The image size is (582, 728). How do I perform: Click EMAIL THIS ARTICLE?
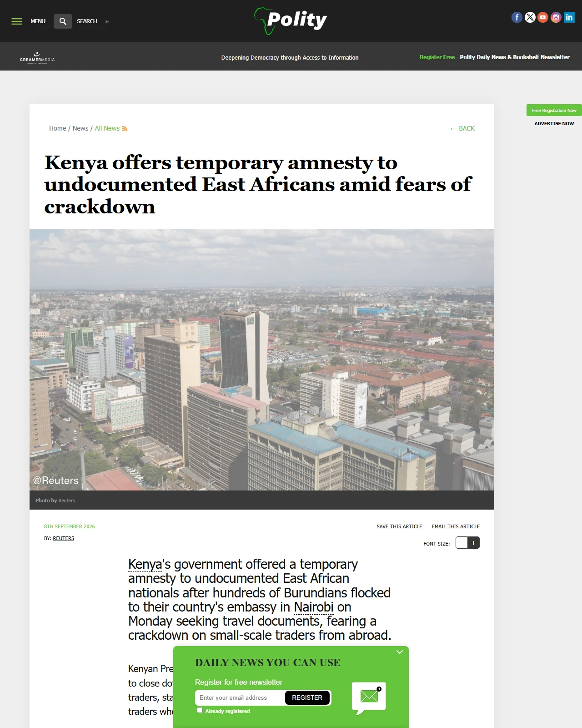click(456, 526)
